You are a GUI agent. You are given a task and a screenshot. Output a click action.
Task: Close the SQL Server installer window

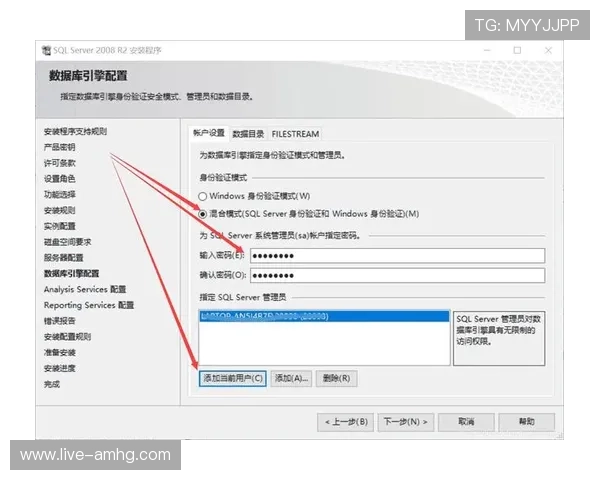pyautogui.click(x=548, y=50)
